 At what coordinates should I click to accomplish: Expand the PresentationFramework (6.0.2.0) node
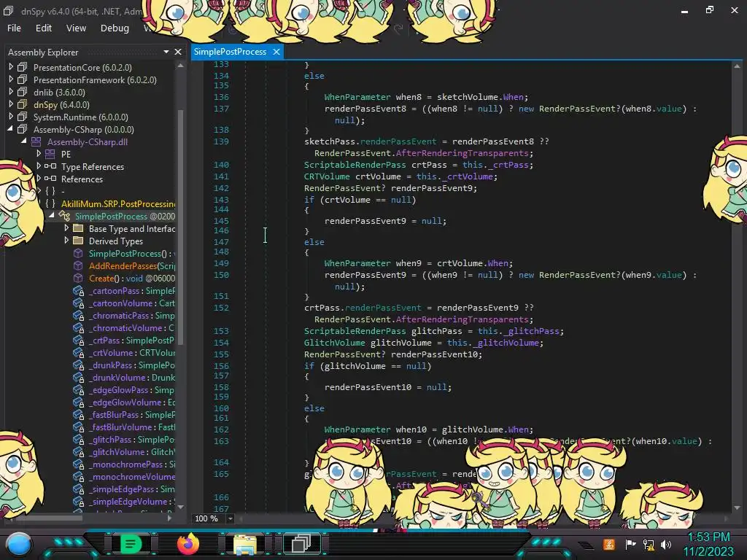pos(10,79)
